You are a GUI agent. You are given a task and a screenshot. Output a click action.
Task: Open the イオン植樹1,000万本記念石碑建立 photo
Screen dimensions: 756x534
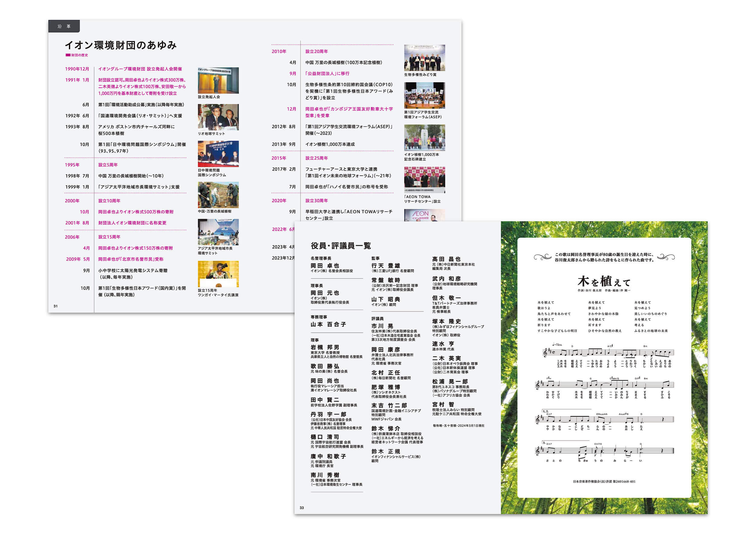point(425,138)
